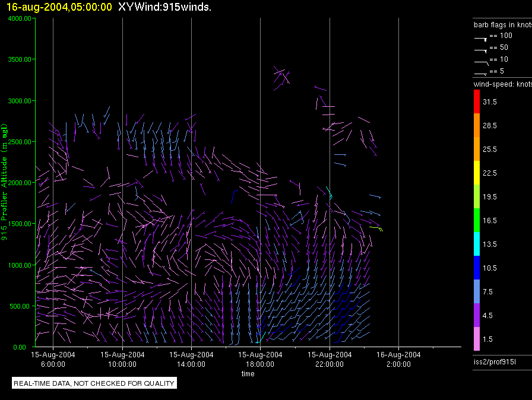This screenshot has height=400, width=532.
Task: Click the cyan 13.5 knots legend color
Action: (477, 244)
